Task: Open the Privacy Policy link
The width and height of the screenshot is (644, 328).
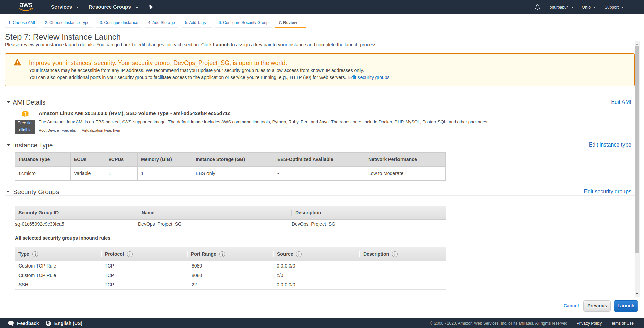Action: coord(589,323)
